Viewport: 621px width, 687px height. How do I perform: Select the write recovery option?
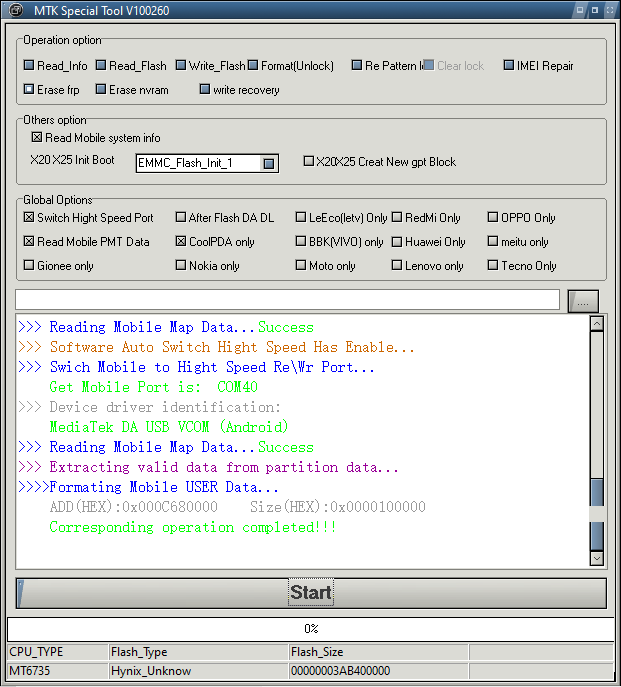tap(205, 89)
